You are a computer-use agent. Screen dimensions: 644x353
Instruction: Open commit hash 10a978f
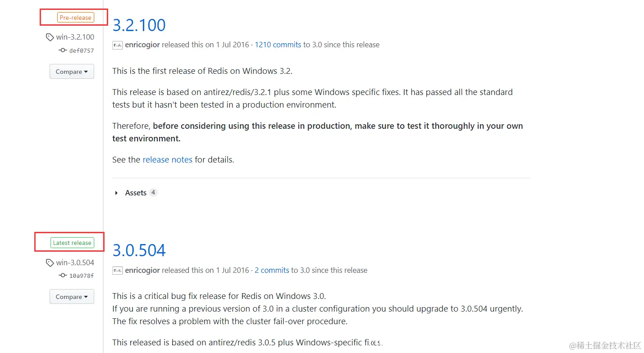click(82, 276)
